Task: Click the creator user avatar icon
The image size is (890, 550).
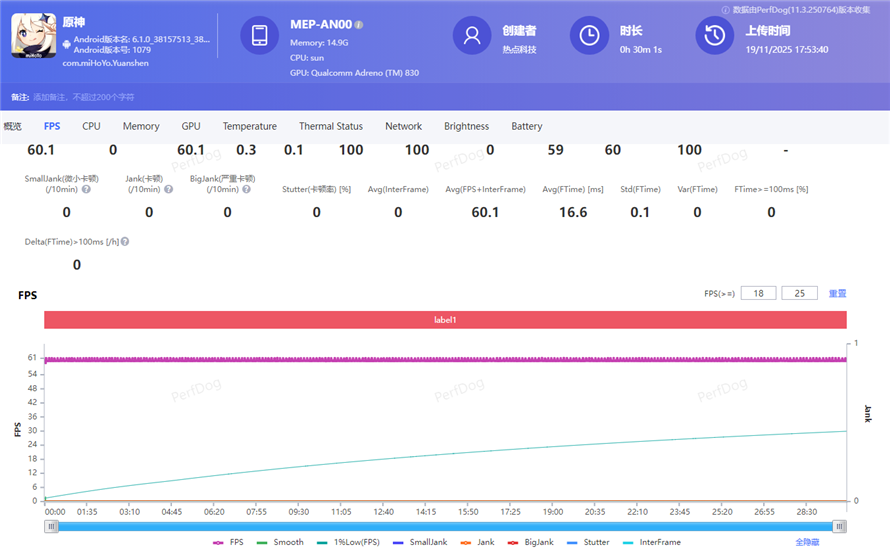Action: 472,36
